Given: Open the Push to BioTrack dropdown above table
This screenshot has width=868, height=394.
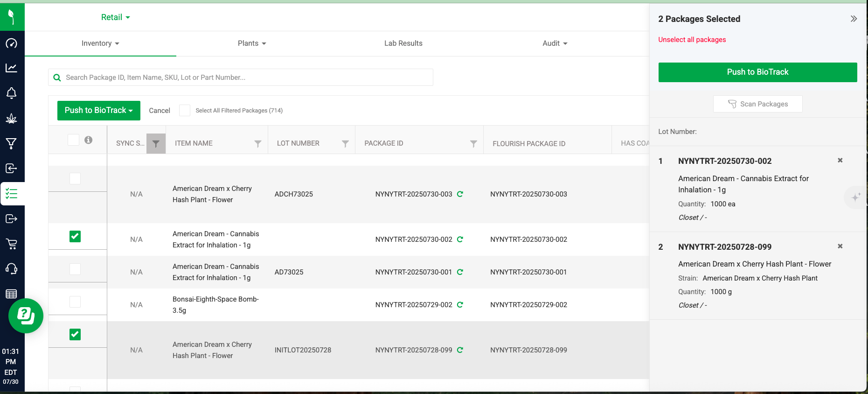Looking at the screenshot, I should pyautogui.click(x=99, y=111).
